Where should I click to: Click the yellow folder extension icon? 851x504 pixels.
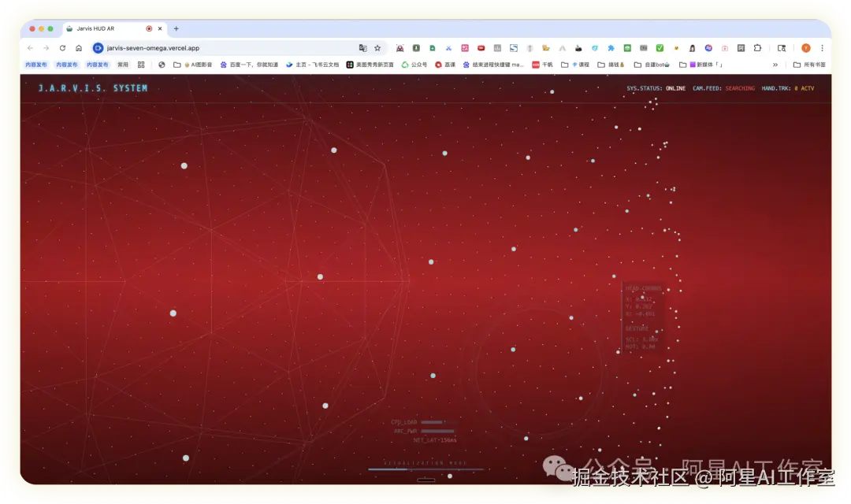[546, 48]
